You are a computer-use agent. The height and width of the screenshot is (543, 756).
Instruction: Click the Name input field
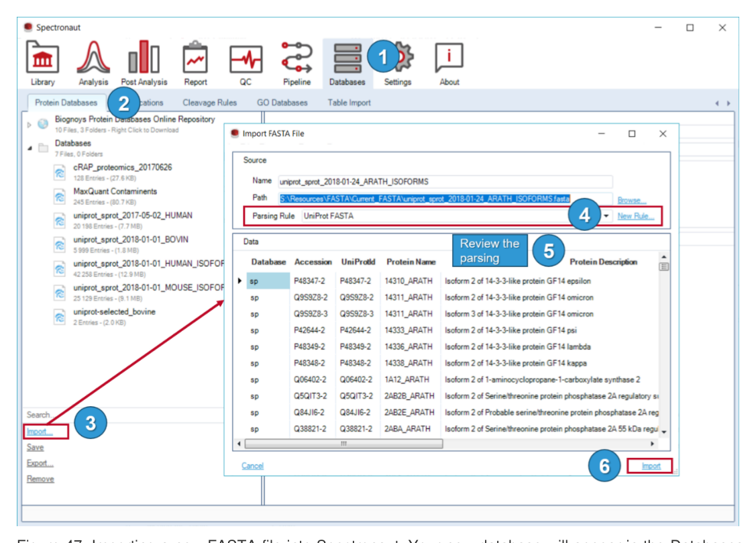pos(445,182)
